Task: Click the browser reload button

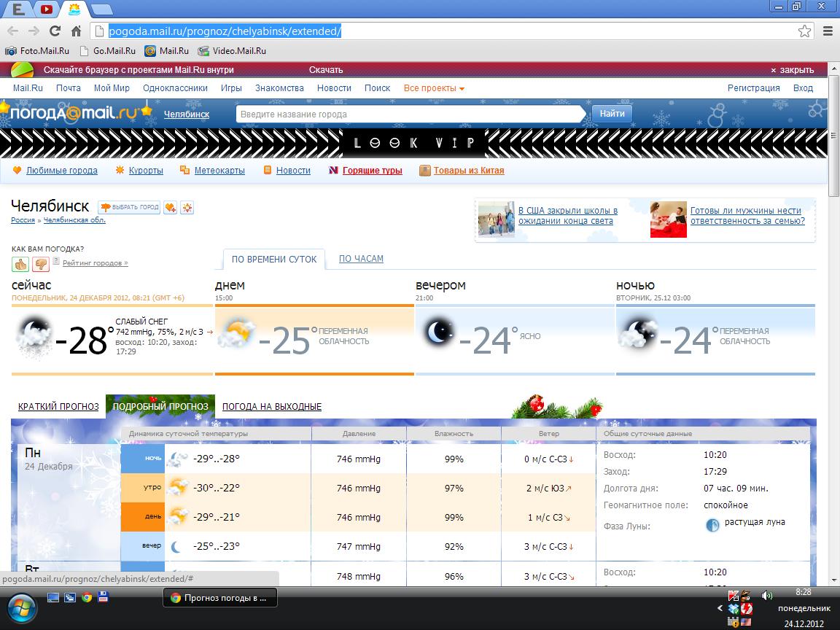Action: coord(55,31)
